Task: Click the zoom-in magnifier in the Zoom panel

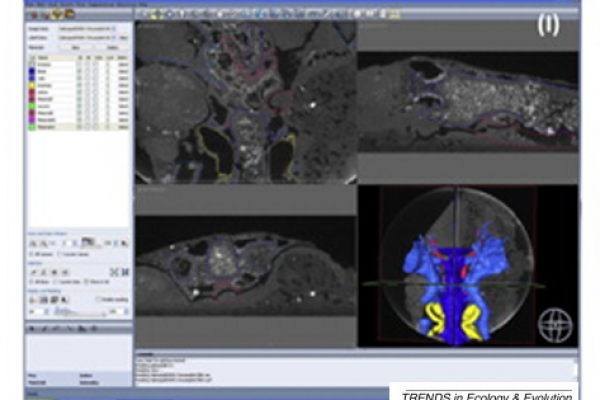Action: (x=32, y=241)
